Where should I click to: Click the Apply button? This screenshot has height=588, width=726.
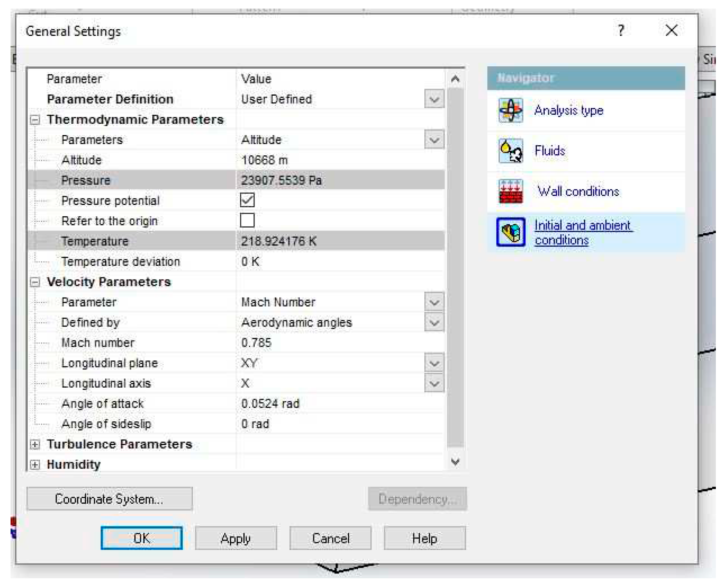(x=236, y=538)
